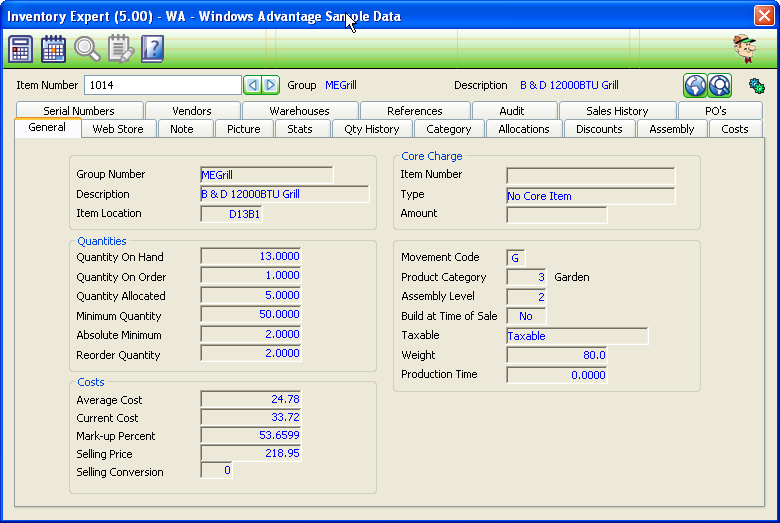Open the green gears settings icon

[x=757, y=86]
